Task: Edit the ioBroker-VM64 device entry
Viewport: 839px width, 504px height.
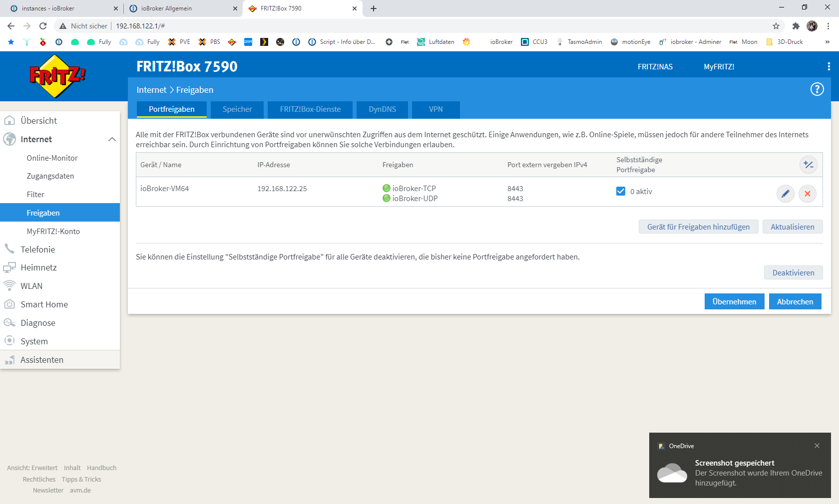Action: click(x=785, y=194)
